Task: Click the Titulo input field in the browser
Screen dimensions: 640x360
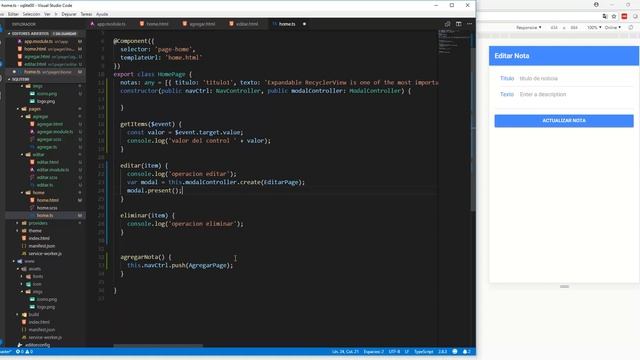Action: point(576,78)
